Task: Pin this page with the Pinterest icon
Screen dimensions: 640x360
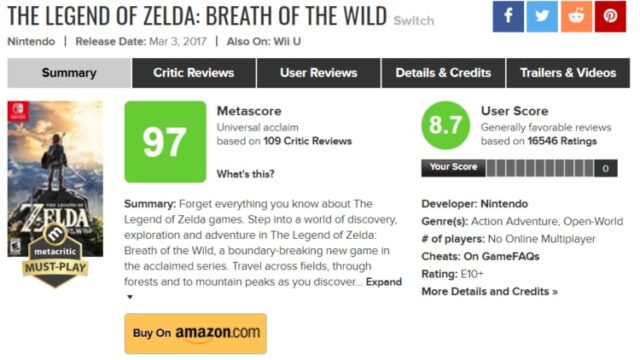Action: [x=610, y=16]
